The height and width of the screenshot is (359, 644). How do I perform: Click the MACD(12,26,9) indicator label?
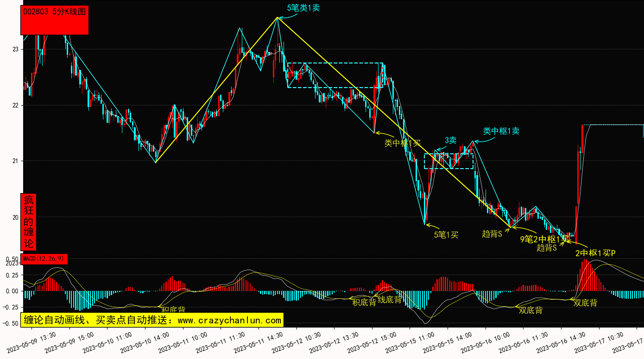(x=45, y=258)
